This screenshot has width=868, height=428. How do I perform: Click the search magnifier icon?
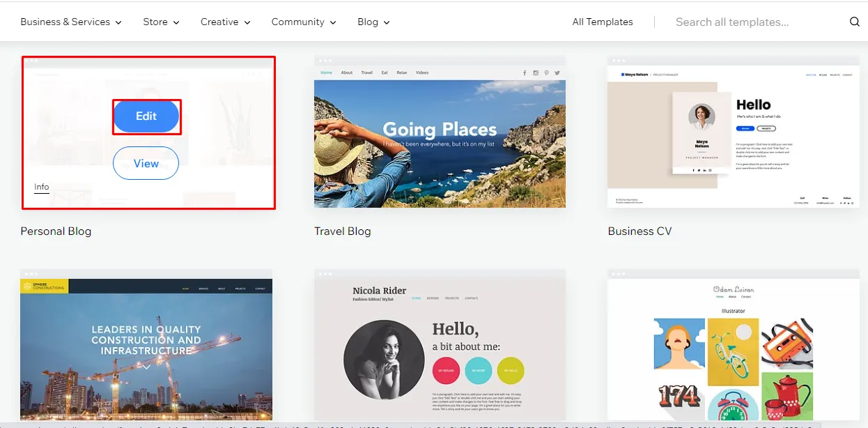[x=855, y=22]
